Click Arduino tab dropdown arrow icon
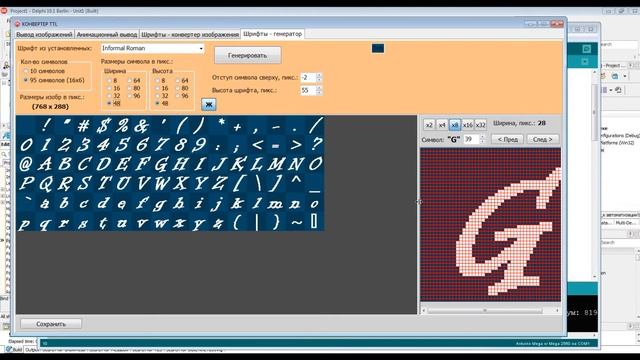This screenshot has height=360, width=640. [x=585, y=62]
